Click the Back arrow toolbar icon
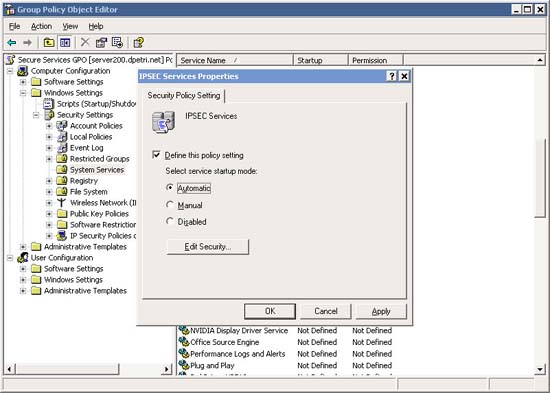The image size is (550, 393). pyautogui.click(x=12, y=43)
